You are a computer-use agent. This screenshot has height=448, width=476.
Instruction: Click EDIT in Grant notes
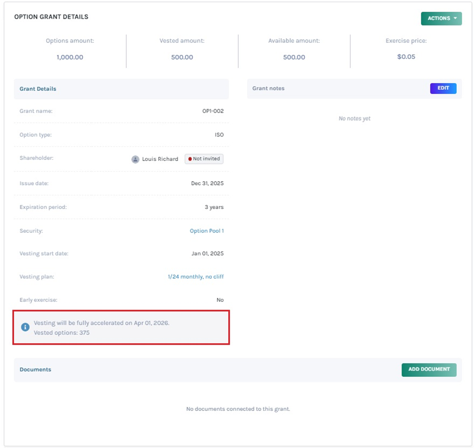point(443,88)
